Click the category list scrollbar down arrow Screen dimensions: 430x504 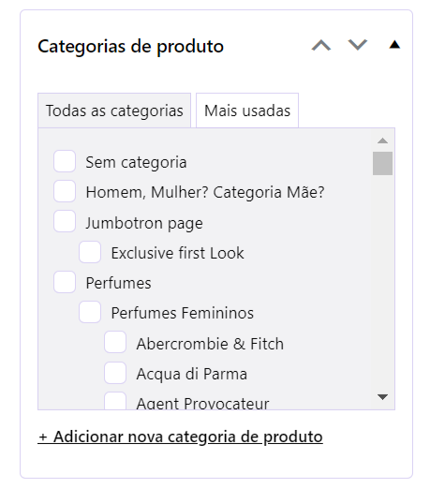(382, 397)
